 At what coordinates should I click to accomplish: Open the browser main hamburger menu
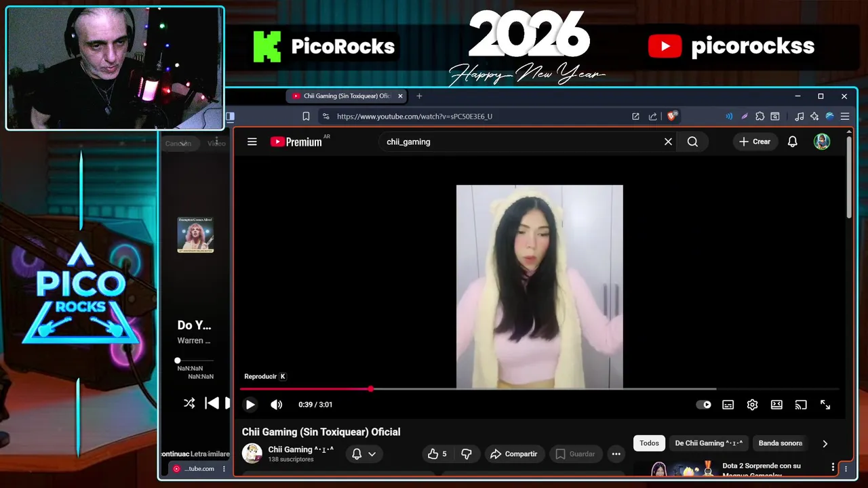tap(845, 117)
